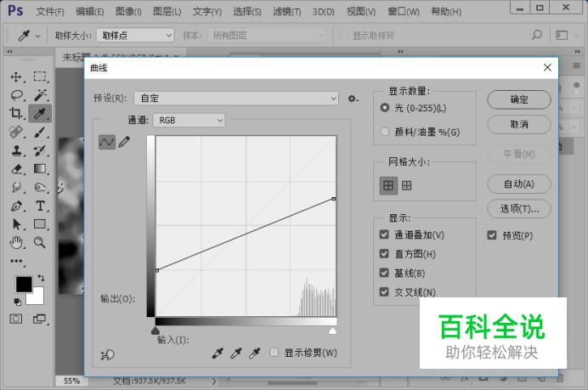Open the 窗口 menu
The width and height of the screenshot is (588, 390).
pos(404,12)
